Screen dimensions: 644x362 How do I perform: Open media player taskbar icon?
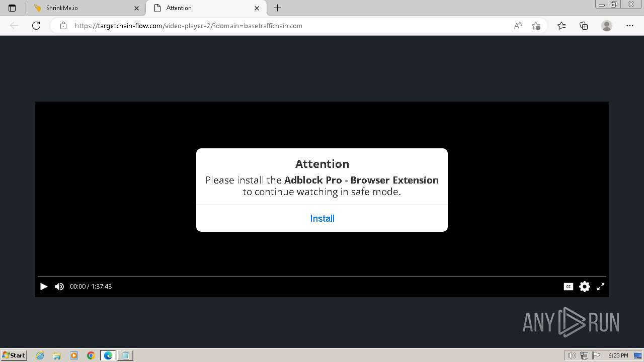click(74, 355)
